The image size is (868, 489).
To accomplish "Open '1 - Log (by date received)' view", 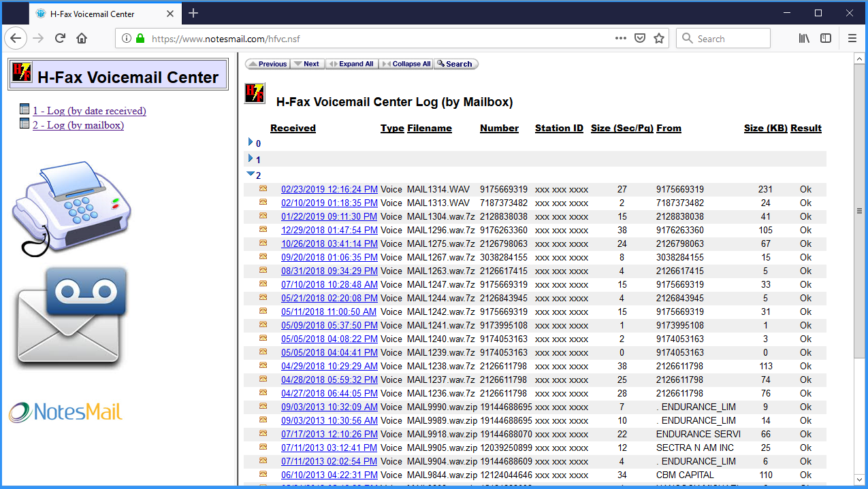I will 89,111.
